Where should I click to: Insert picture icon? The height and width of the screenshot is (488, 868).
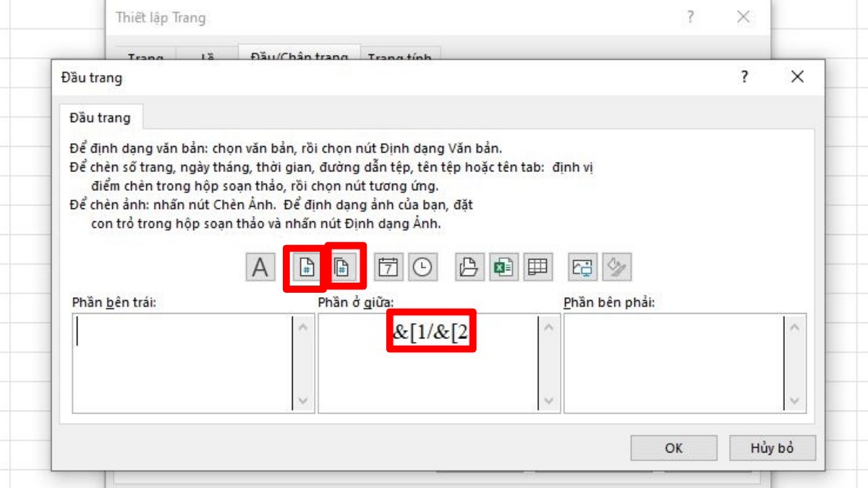tap(583, 267)
